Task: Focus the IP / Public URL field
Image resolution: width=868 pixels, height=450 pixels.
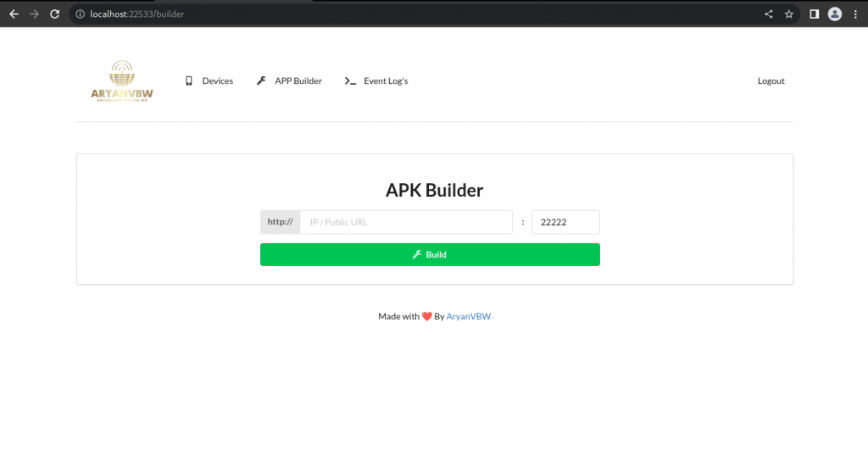Action: (406, 222)
